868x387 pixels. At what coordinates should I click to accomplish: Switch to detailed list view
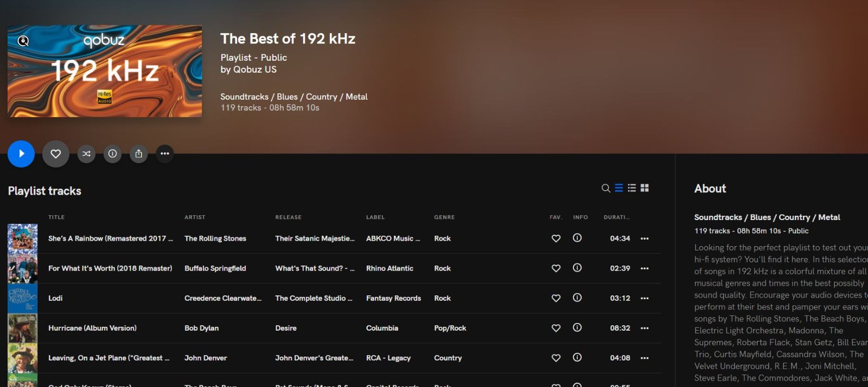point(632,188)
